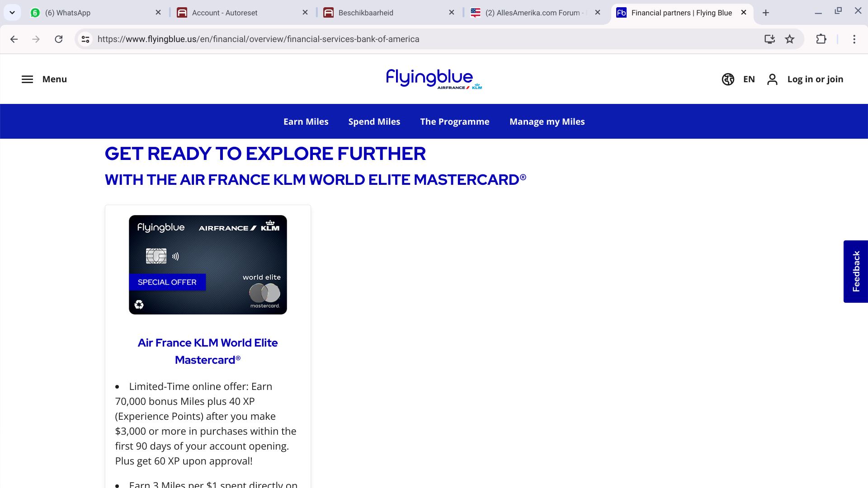Expand the tab search dropdown arrow

12,13
